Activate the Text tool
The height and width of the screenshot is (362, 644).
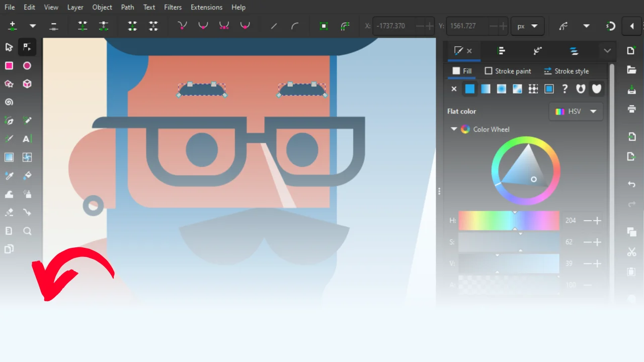click(x=27, y=139)
